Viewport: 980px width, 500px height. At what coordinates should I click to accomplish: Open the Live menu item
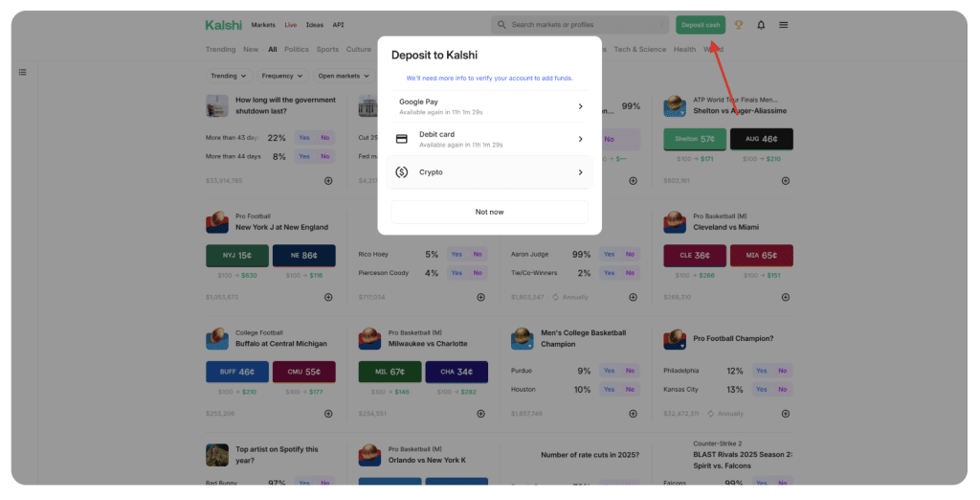[x=290, y=25]
